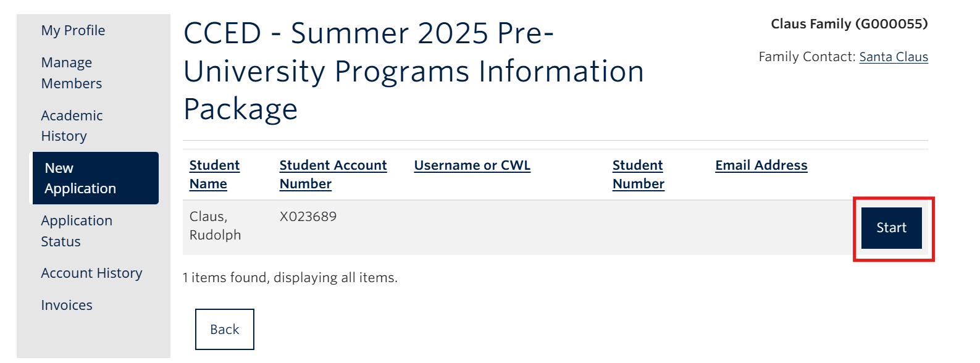Screen dimensions: 980x363
Task: Sort the table by Email Address
Action: (x=760, y=165)
